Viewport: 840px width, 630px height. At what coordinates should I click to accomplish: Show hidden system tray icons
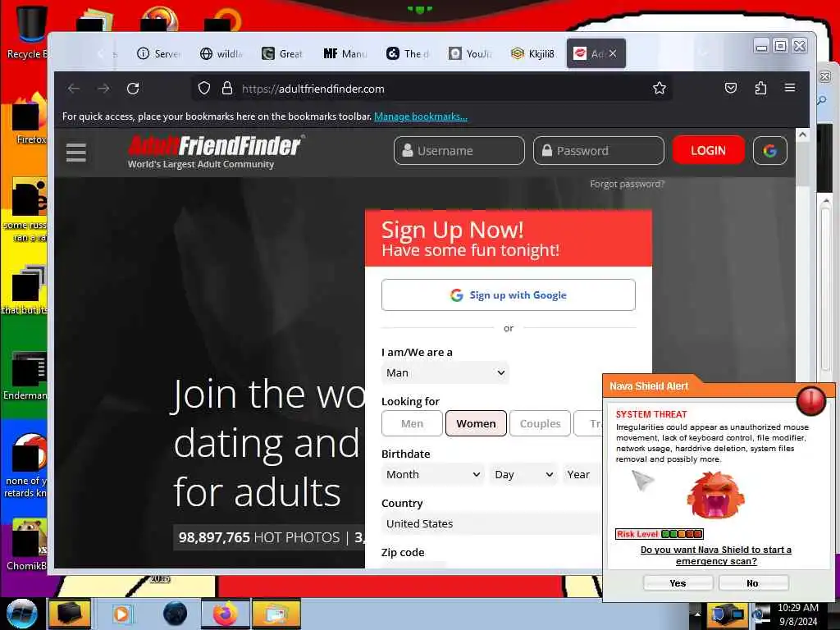click(697, 614)
